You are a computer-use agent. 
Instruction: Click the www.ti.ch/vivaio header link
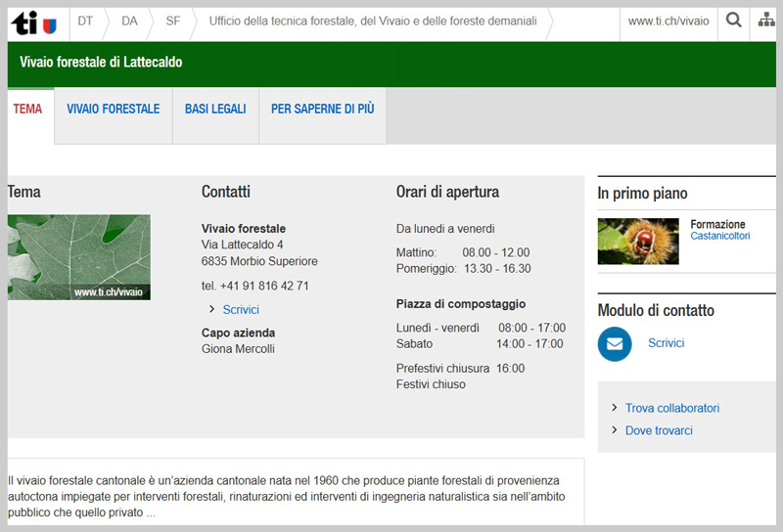point(668,21)
